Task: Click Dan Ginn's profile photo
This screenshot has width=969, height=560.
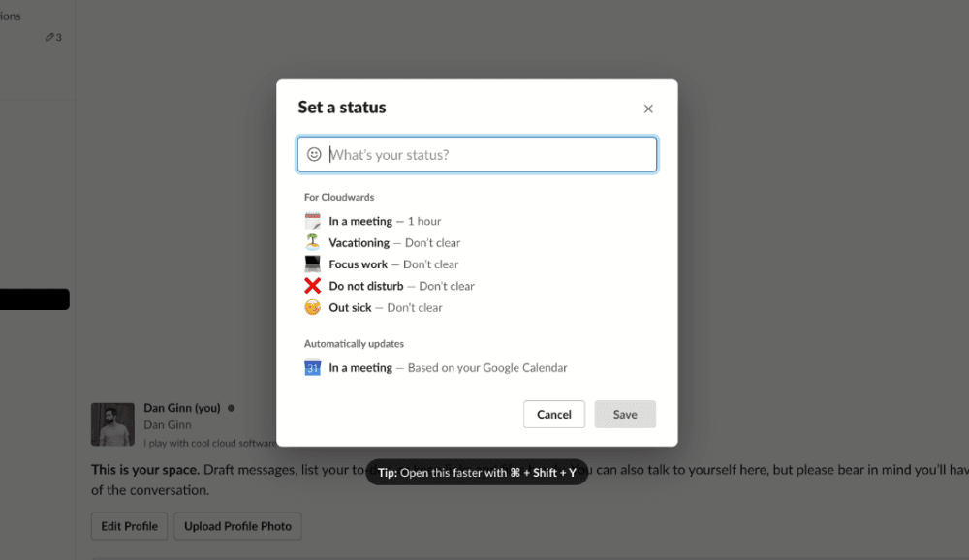Action: point(112,423)
